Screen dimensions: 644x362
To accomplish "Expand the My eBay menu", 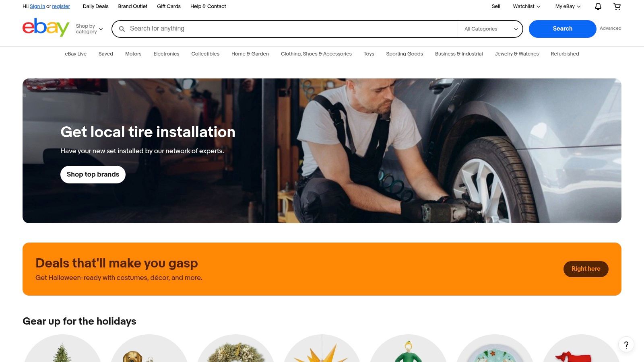I will click(x=568, y=6).
